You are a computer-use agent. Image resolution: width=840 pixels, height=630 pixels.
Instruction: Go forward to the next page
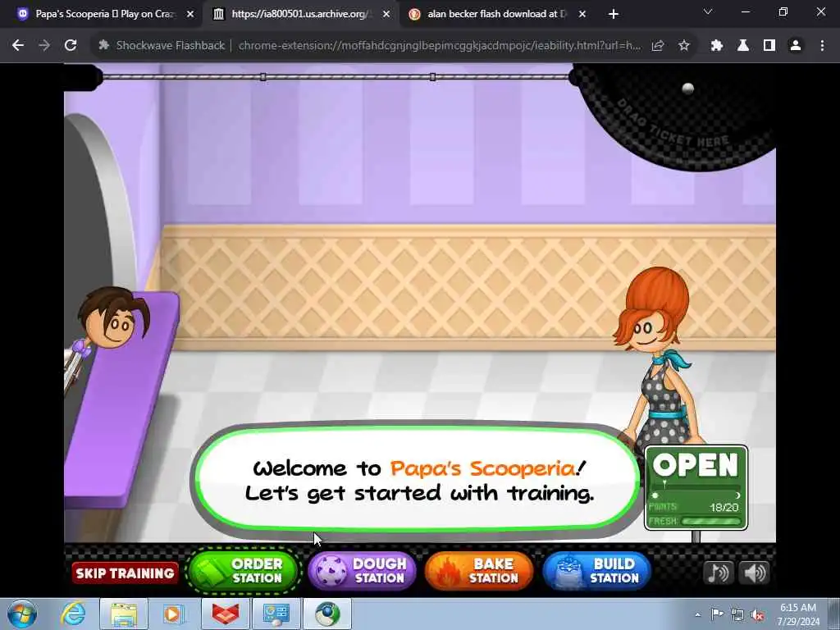[44, 46]
